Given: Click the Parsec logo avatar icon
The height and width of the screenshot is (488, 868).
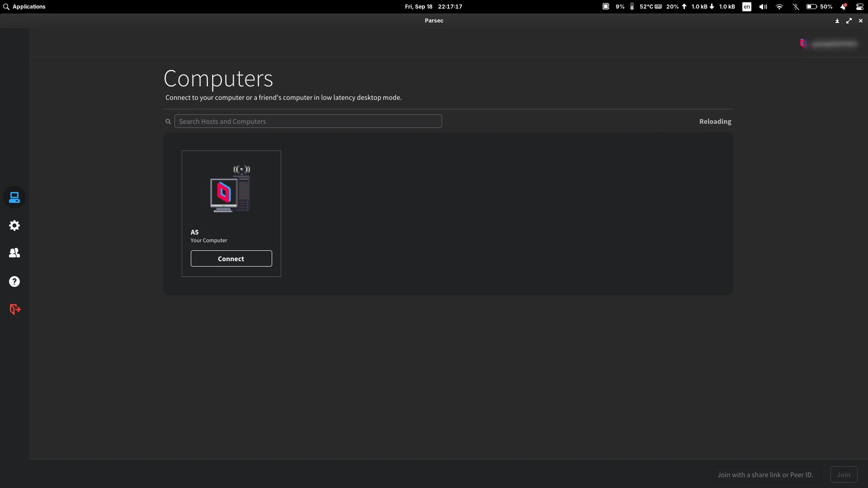Looking at the screenshot, I should pos(803,43).
